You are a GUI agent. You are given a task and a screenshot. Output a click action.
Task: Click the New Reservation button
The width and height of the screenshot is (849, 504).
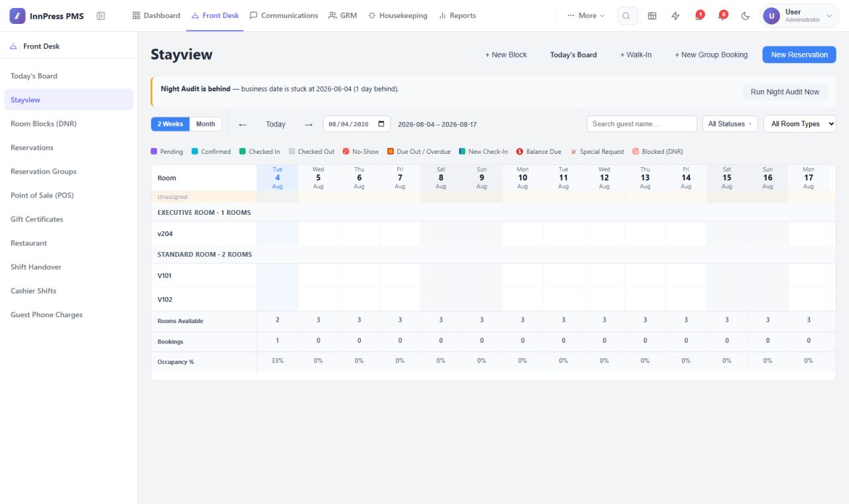[x=799, y=55]
